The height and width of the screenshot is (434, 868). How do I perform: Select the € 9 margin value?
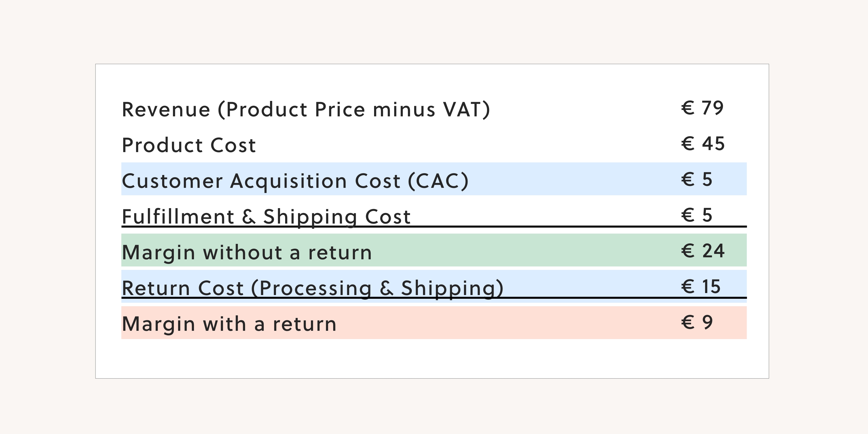[697, 322]
